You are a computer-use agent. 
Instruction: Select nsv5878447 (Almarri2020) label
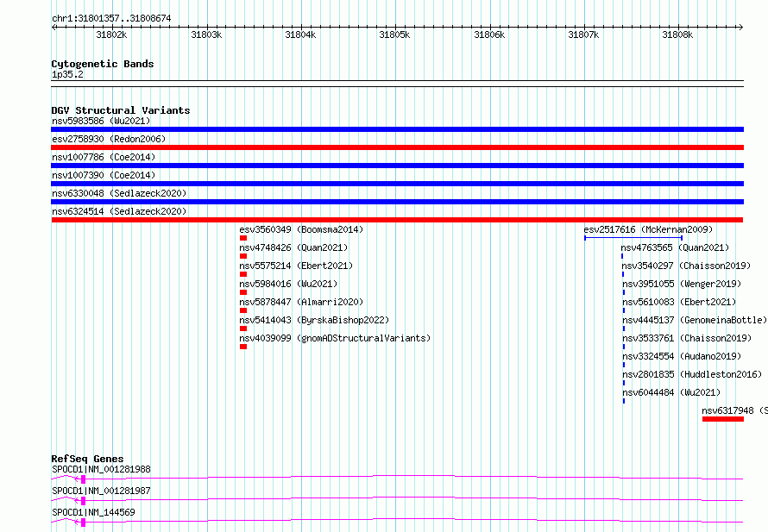pyautogui.click(x=301, y=302)
